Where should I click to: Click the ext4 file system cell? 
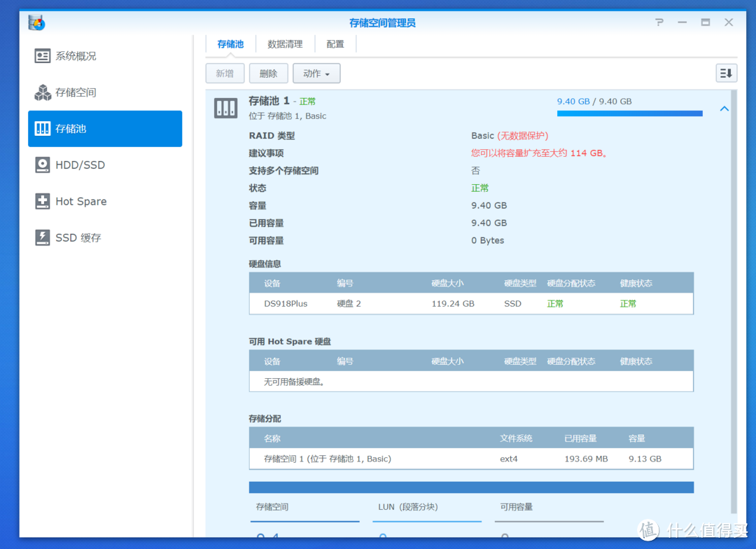509,459
